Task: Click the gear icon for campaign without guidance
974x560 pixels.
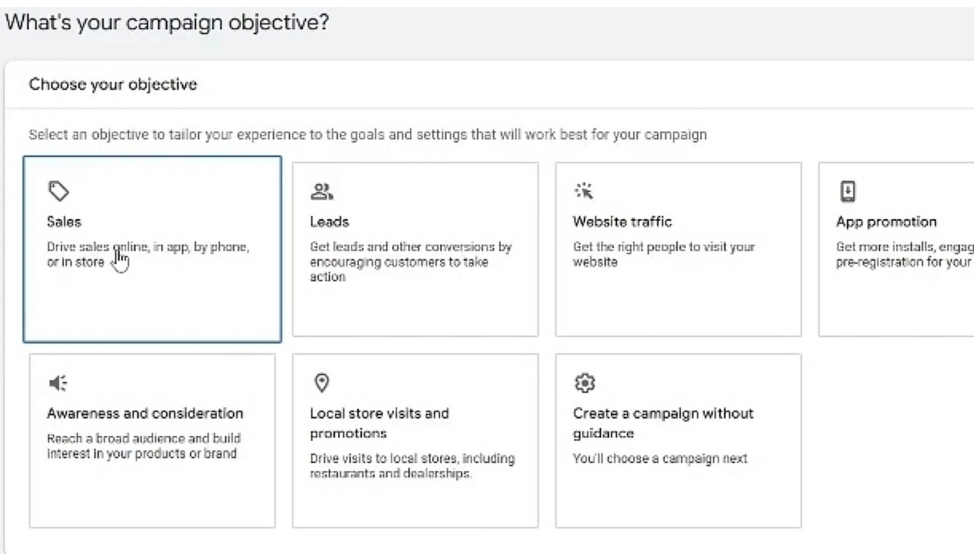Action: coord(584,383)
